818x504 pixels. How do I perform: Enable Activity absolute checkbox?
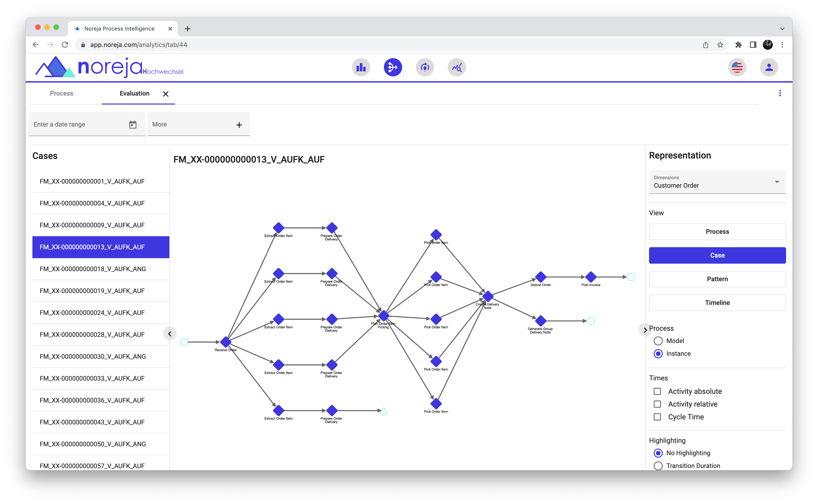[657, 391]
